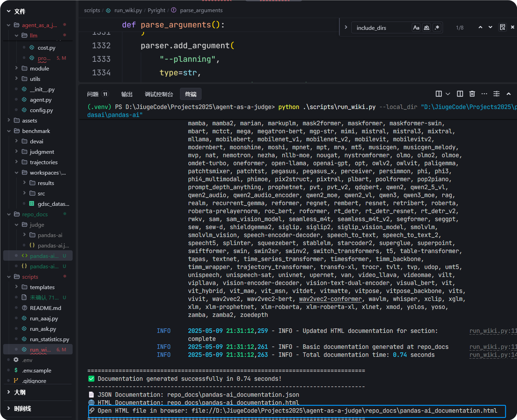Switch to the 调试控制台 tab
517x420 pixels.
tap(159, 94)
